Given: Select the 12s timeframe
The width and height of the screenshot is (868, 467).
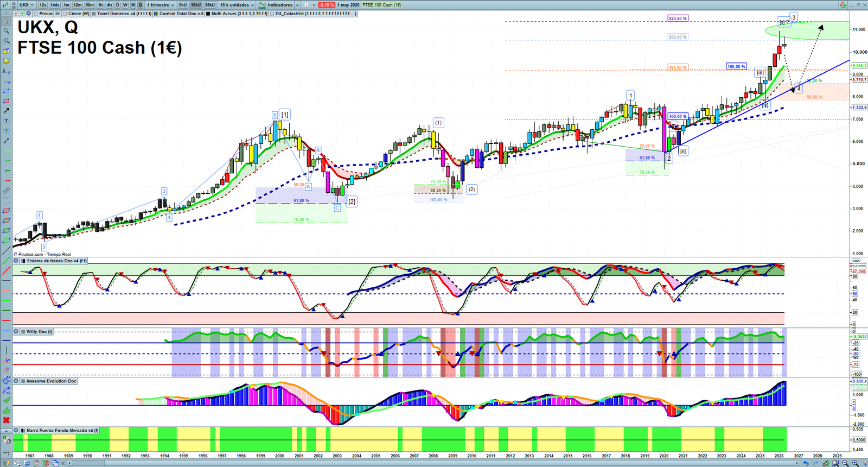Looking at the screenshot, I should coord(43,5).
